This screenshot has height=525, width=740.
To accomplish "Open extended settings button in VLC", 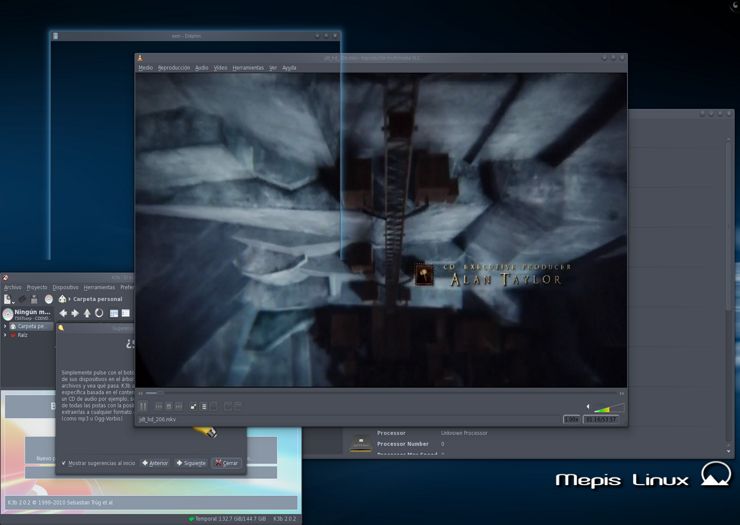I will (214, 406).
